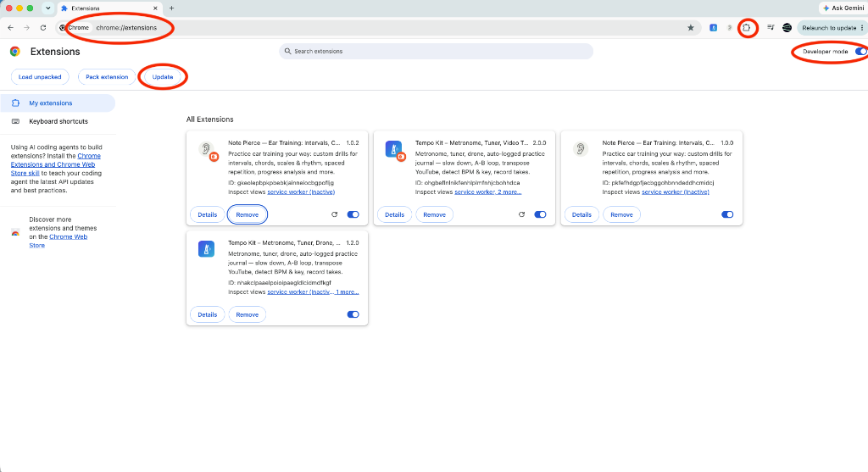
Task: Click the Tempo Kit 2.0.0 metronome icon
Action: [393, 149]
